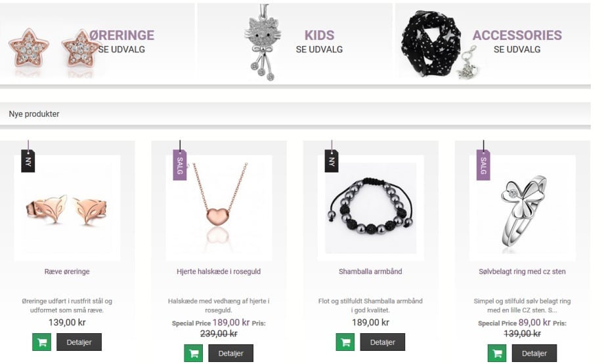The height and width of the screenshot is (364, 604).
Task: Open the Ræve øreringe product title
Action: pyautogui.click(x=67, y=272)
